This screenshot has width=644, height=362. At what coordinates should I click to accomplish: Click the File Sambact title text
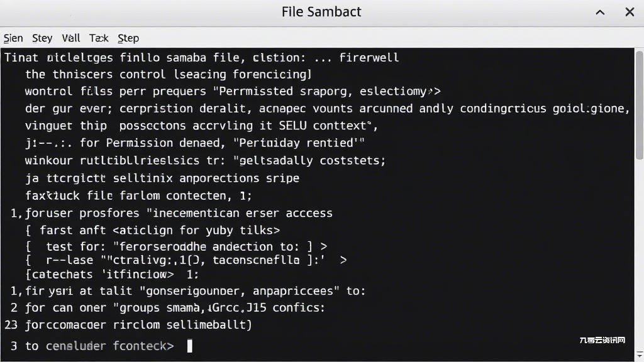point(321,12)
